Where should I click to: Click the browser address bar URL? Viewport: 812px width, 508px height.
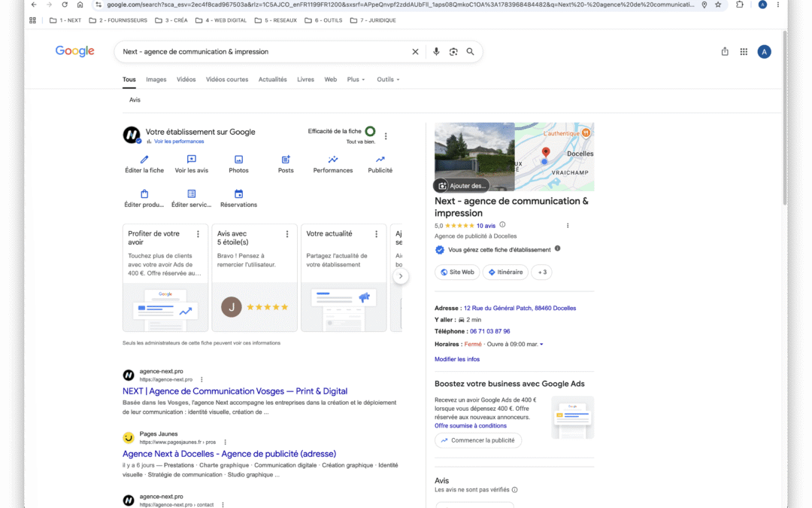tap(400, 5)
